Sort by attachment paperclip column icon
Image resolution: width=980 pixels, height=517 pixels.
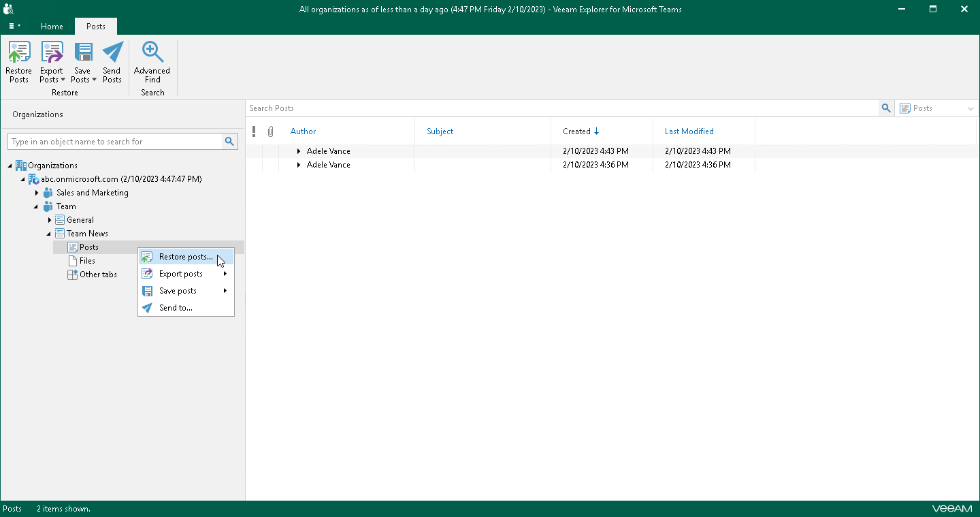(270, 131)
